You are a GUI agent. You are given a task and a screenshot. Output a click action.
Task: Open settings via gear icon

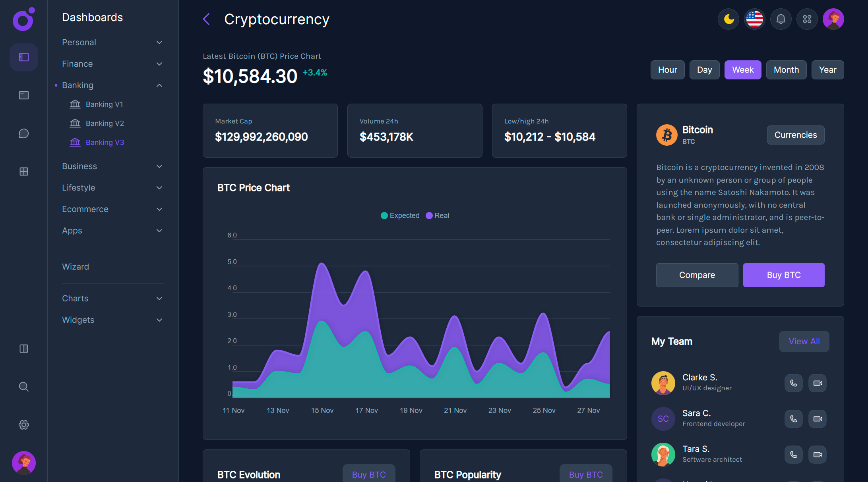pyautogui.click(x=23, y=425)
